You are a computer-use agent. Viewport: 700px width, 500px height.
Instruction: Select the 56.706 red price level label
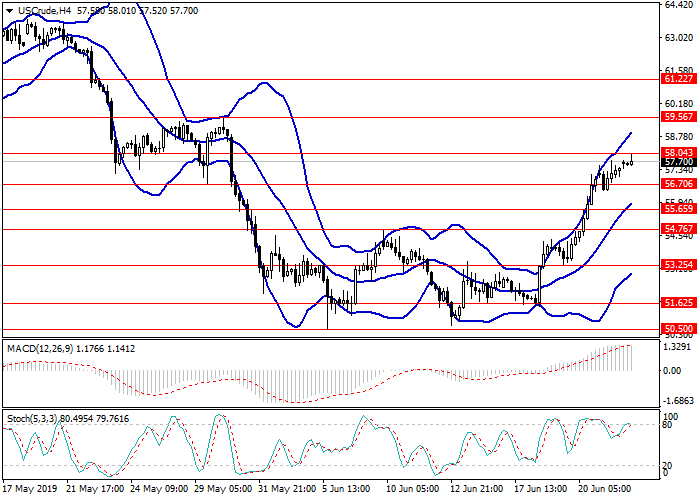point(678,184)
